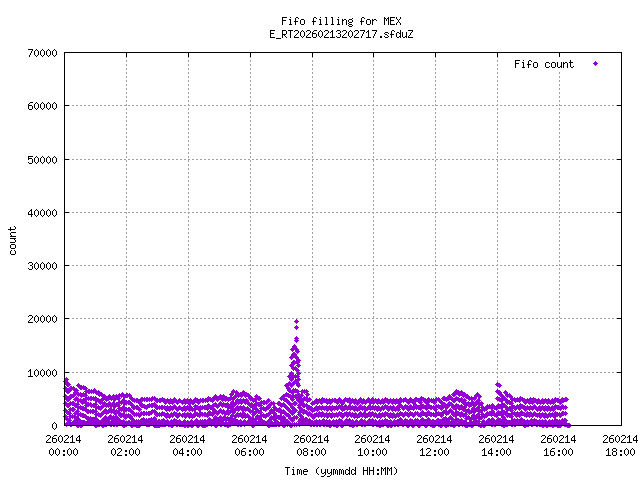Click the chart title 'Fifo filling for MEX'
The height and width of the screenshot is (480, 640).
coord(342,21)
